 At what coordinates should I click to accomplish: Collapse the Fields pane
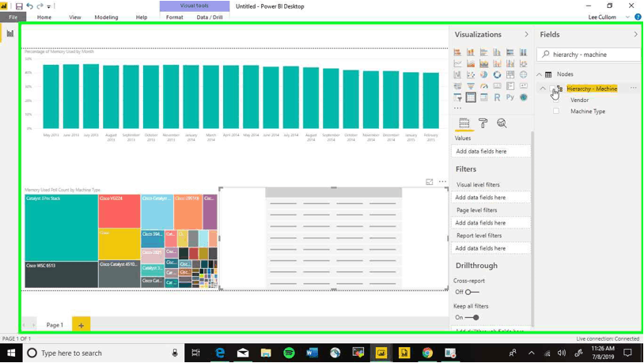tap(635, 35)
